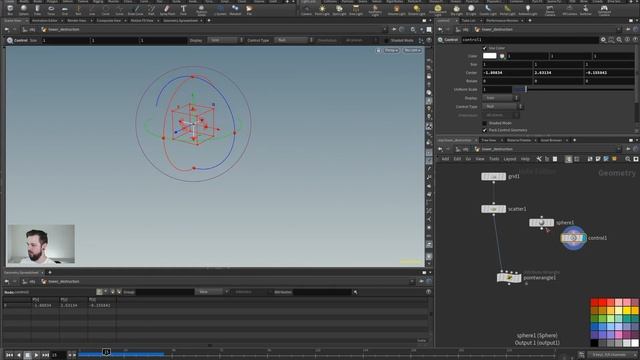Select the Grid shelf tool
640x360 pixels.
pos(64,9)
